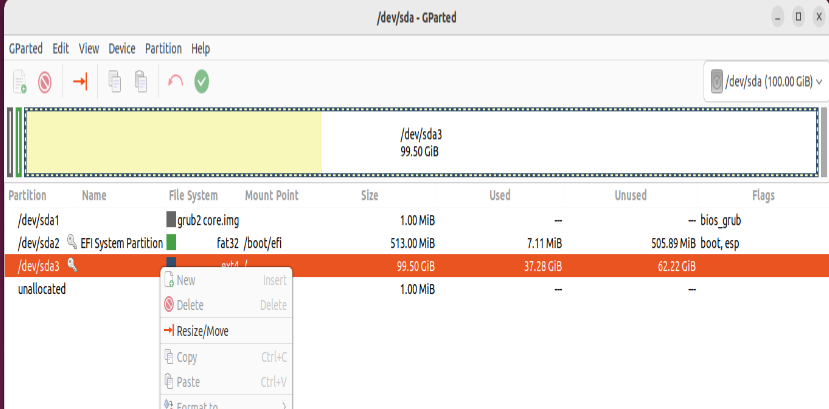829x409 pixels.
Task: Open the View menu
Action: click(x=89, y=49)
